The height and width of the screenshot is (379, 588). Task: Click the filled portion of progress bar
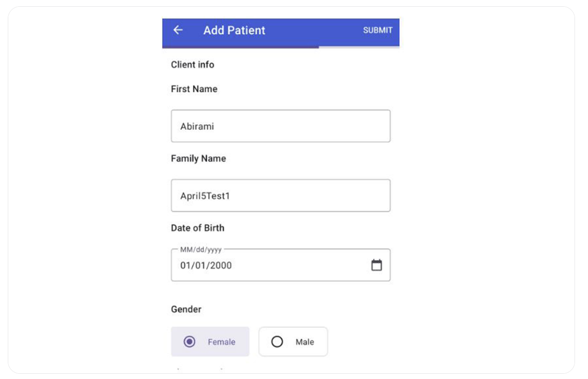(x=240, y=47)
